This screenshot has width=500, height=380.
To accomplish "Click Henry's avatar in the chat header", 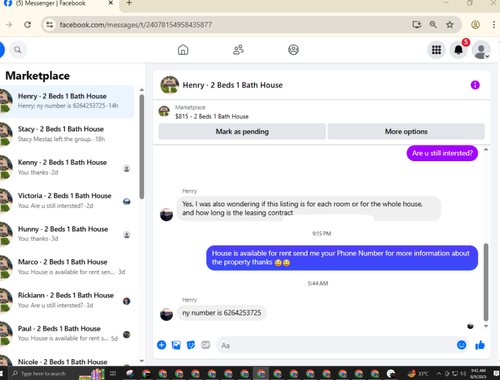I will pos(170,85).
